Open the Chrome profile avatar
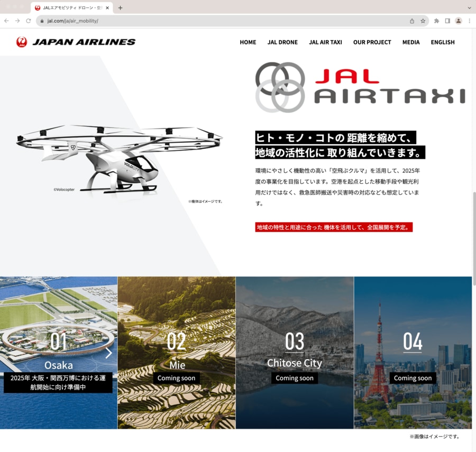This screenshot has height=452, width=476. pyautogui.click(x=459, y=21)
